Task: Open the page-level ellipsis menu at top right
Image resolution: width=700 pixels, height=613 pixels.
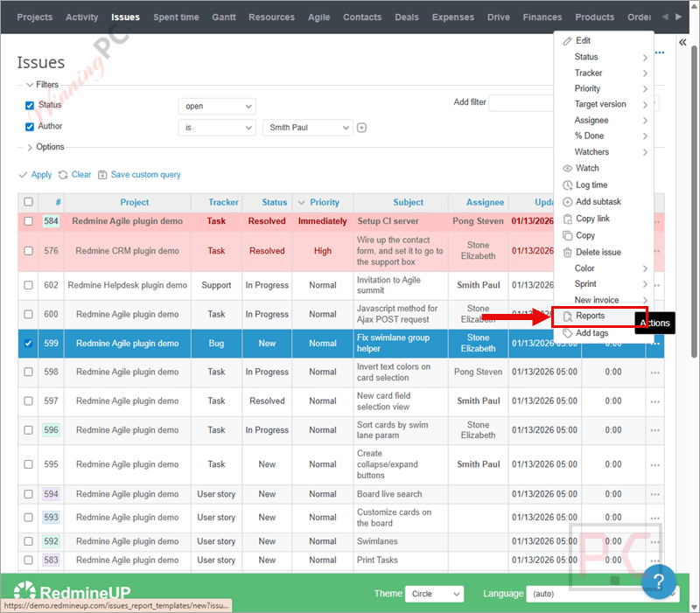Action: click(x=660, y=52)
